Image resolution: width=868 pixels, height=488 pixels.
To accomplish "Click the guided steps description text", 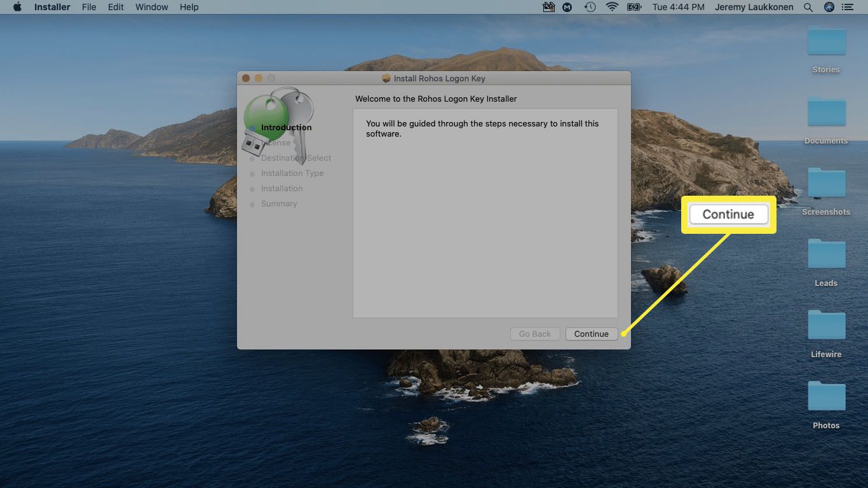I will click(x=482, y=128).
